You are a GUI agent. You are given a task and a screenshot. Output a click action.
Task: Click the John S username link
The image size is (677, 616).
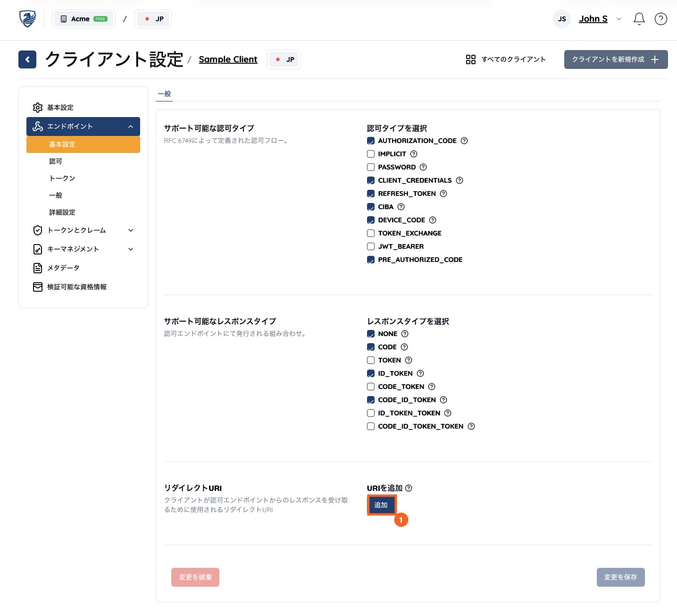click(x=593, y=19)
